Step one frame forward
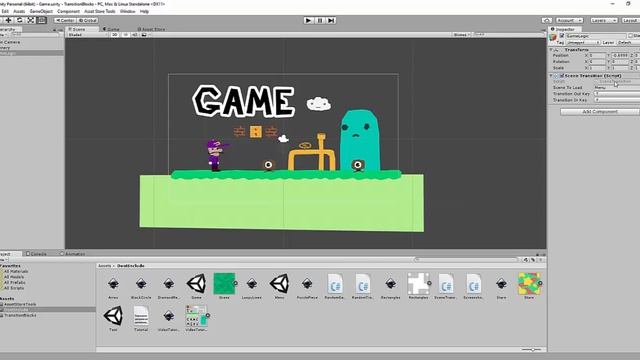This screenshot has width=640, height=360. (x=331, y=20)
